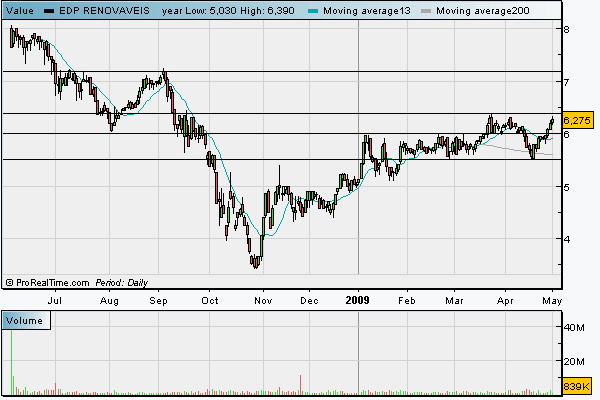Click the Dec label on the time axis

pyautogui.click(x=309, y=301)
